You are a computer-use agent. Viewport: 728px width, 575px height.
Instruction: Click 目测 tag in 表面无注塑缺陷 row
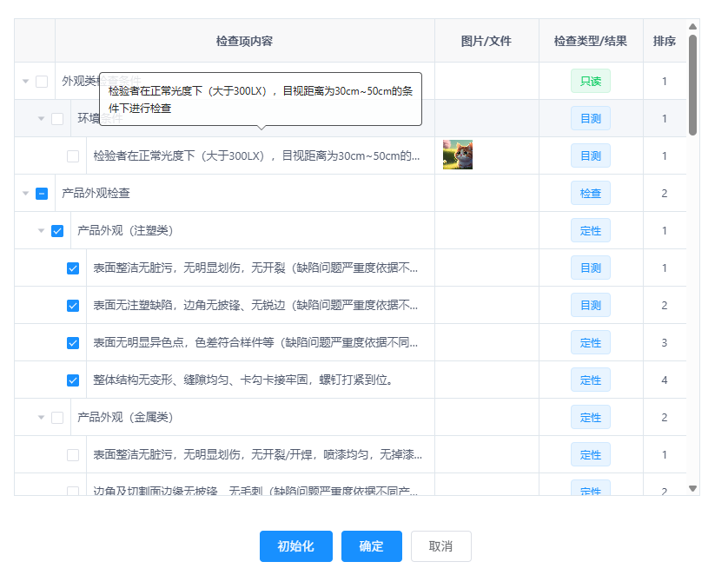591,305
